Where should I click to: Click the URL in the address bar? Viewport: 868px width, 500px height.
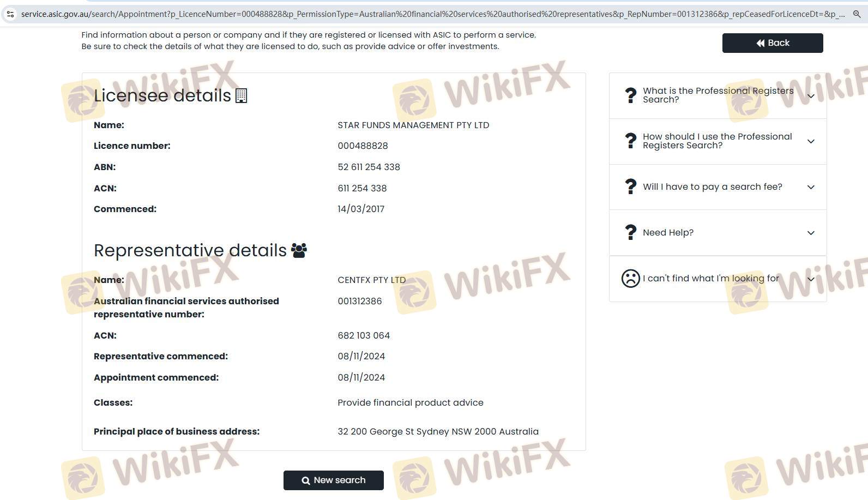coord(433,14)
